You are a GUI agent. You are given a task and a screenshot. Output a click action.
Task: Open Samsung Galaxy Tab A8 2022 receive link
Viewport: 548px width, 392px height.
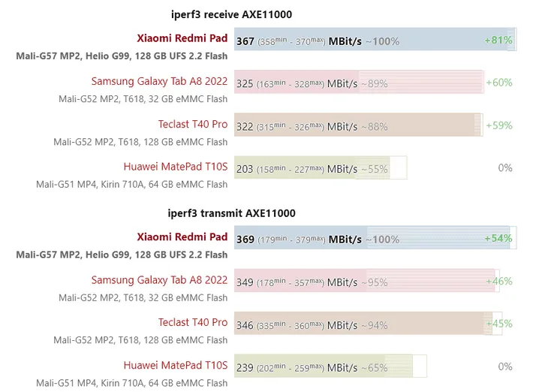(x=159, y=81)
